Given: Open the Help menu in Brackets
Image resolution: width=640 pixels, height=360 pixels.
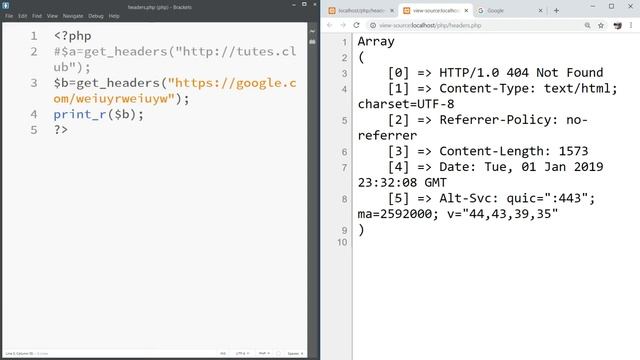Looking at the screenshot, I should point(114,16).
